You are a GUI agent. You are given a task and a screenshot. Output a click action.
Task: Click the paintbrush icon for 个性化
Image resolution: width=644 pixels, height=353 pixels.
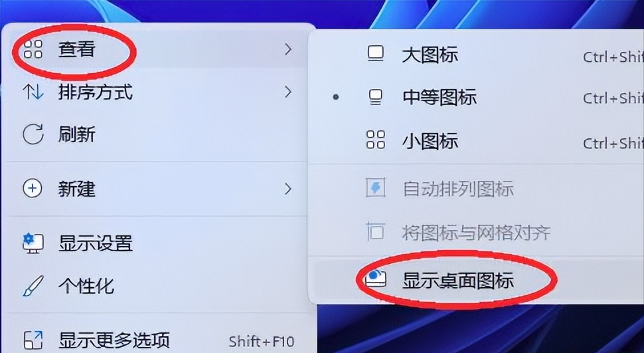tap(33, 286)
